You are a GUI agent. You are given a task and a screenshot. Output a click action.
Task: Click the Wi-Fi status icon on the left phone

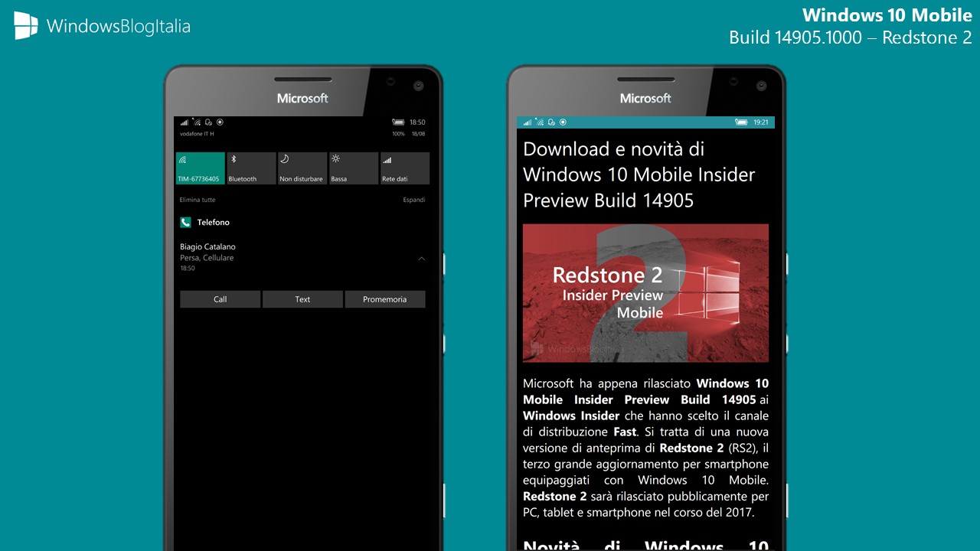click(196, 122)
